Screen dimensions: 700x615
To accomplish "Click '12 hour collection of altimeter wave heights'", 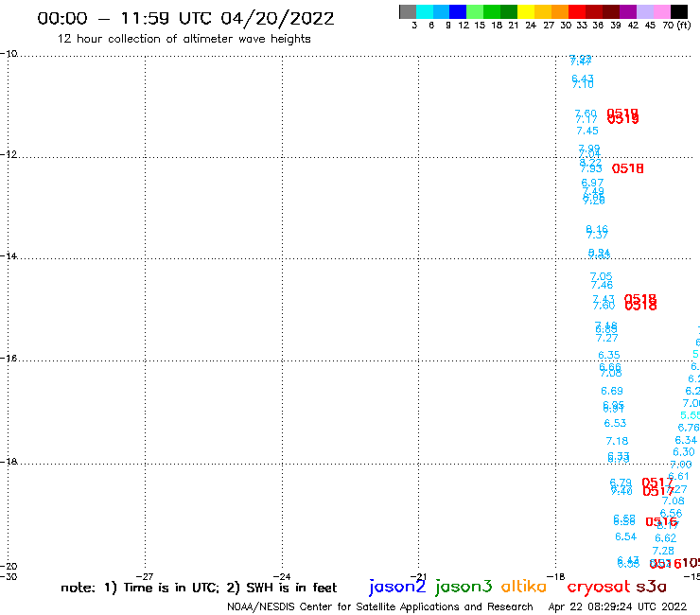I will pyautogui.click(x=184, y=39).
